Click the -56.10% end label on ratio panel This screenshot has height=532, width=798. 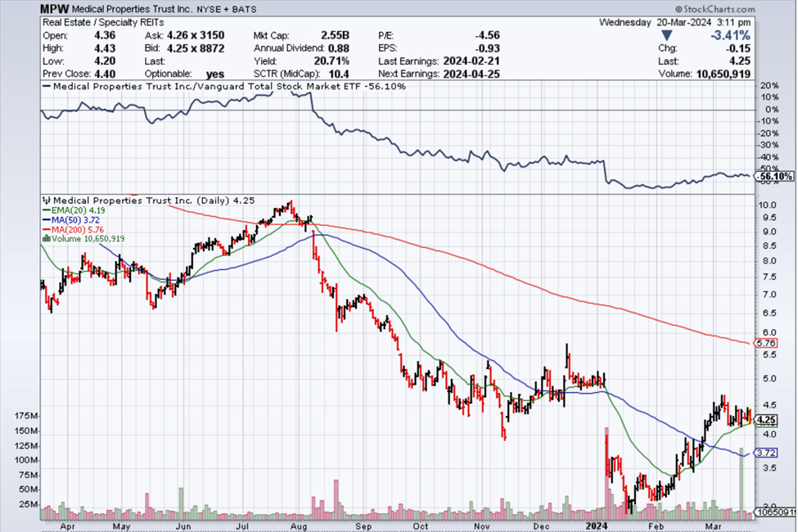775,177
